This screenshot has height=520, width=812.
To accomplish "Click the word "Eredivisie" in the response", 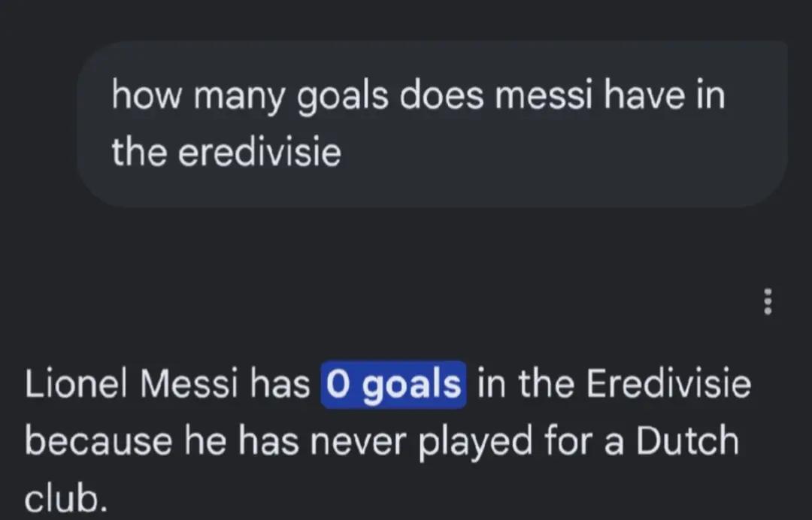I will pos(668,385).
